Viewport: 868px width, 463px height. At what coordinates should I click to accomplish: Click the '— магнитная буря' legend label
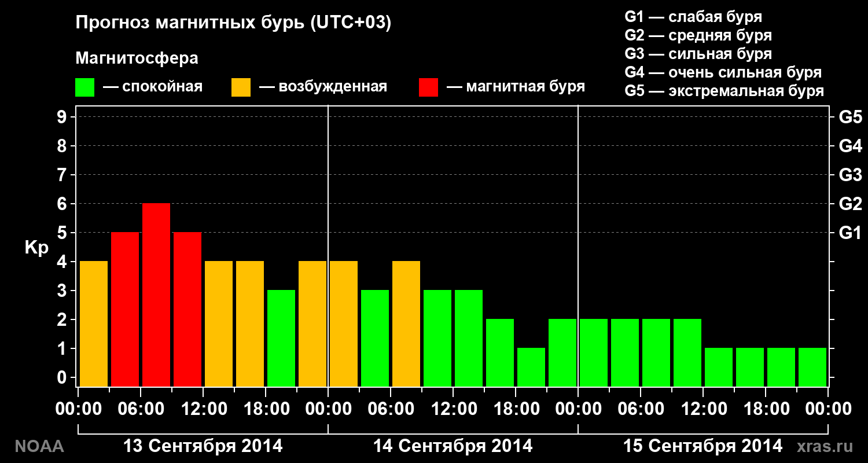[x=516, y=87]
